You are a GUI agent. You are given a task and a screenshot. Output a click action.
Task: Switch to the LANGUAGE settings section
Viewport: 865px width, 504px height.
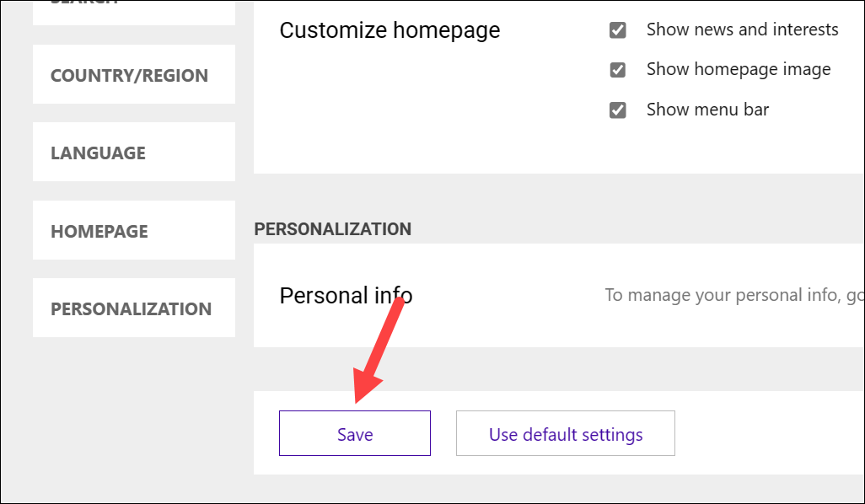click(134, 152)
